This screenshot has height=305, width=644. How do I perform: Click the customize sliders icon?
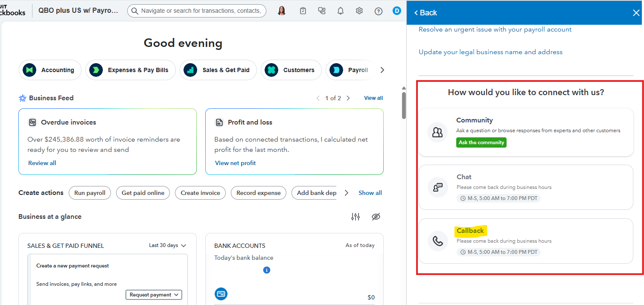pos(356,217)
